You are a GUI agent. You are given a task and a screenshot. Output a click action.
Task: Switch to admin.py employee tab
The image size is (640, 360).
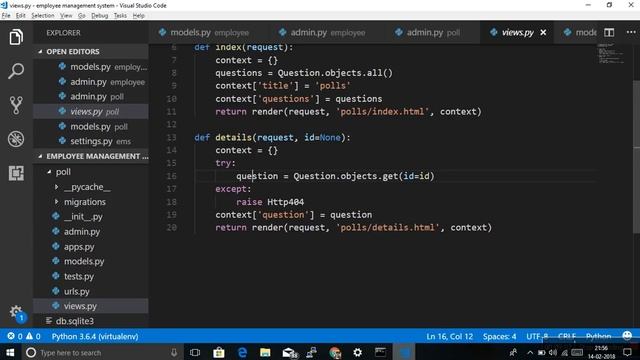327,32
